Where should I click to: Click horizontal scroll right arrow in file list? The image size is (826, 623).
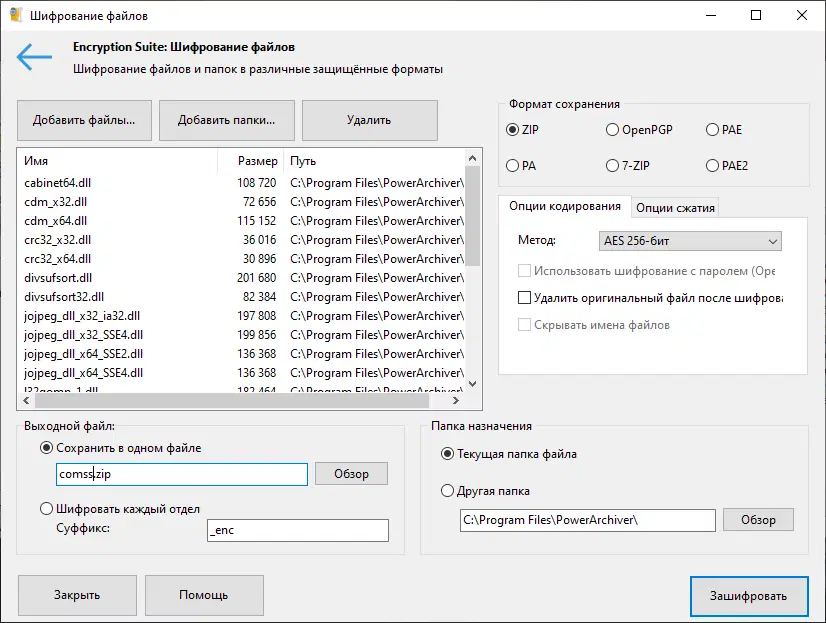click(x=456, y=401)
